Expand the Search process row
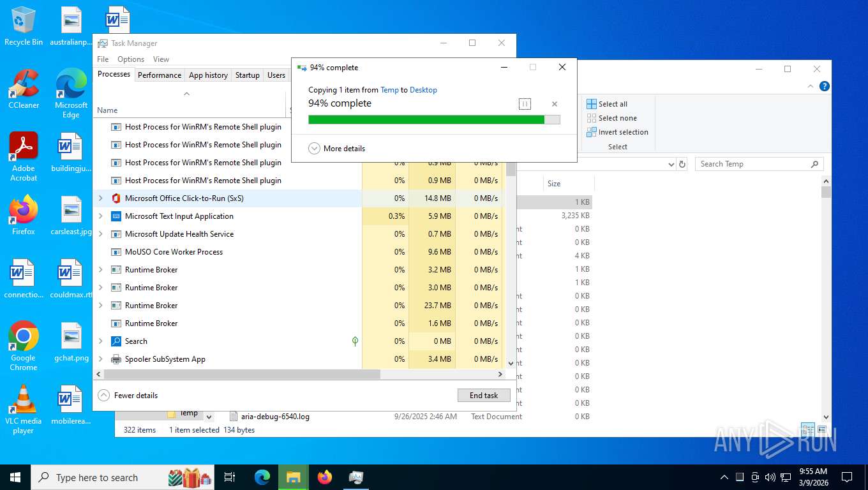This screenshot has width=868, height=490. pyautogui.click(x=101, y=341)
